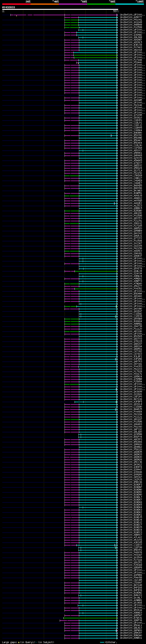Image resolution: width=146 pixels, height=644 pixels.
Task: Select the UniRef100_P93171 hit
Action: point(131,374)
